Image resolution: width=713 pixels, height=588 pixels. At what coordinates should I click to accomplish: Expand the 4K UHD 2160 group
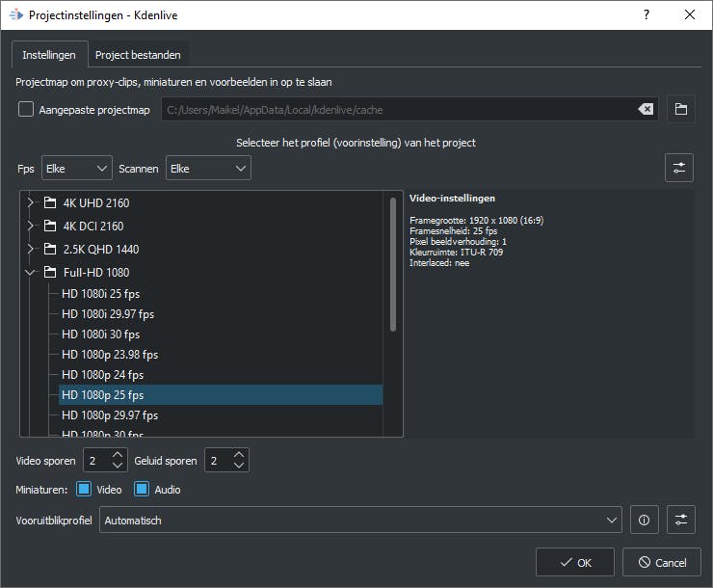(x=30, y=202)
